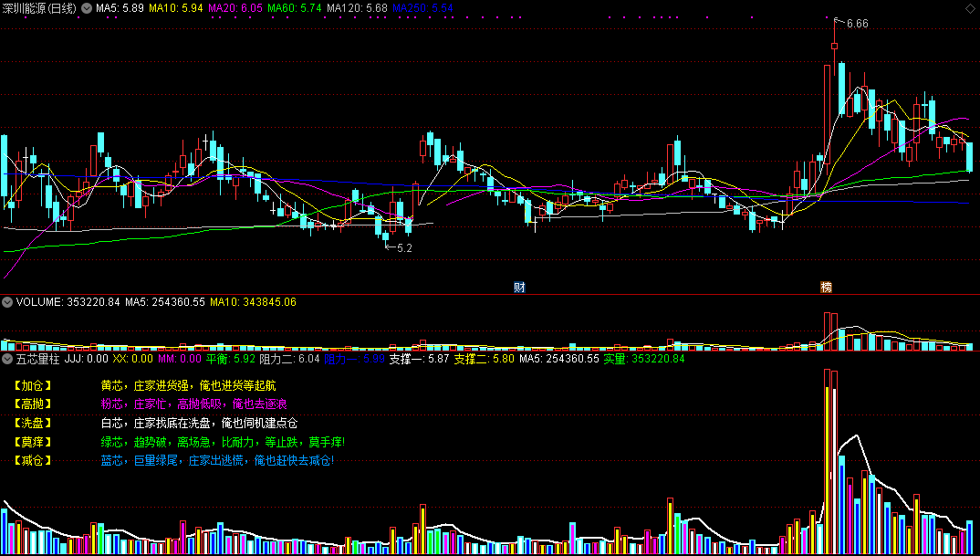Screen dimensions: 980x556
Task: Click the JJJ: 0.00 value
Action: click(x=87, y=359)
